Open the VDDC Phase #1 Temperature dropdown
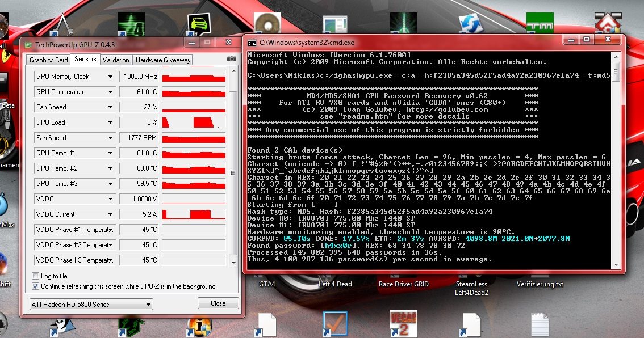The image size is (644, 338). (x=110, y=230)
